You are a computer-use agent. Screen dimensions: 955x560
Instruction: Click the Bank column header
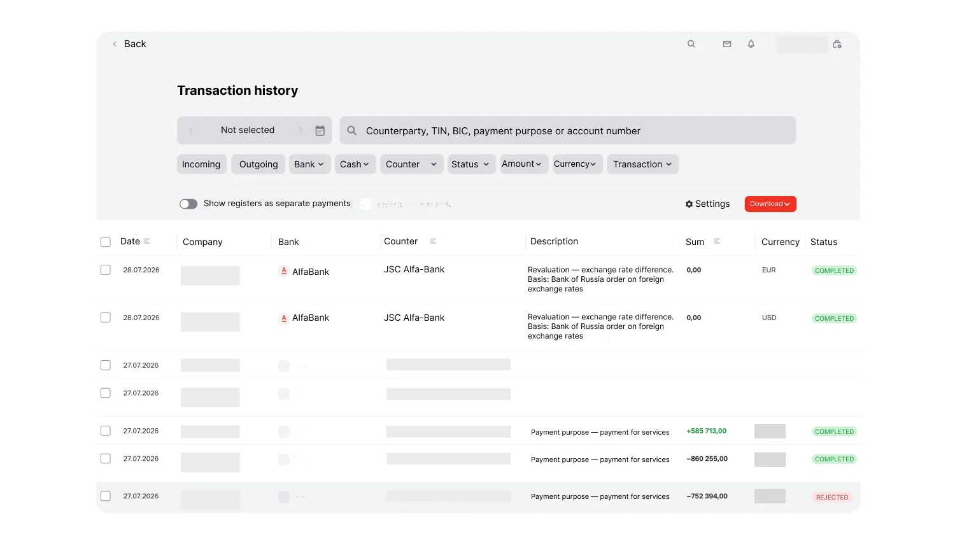tap(288, 242)
